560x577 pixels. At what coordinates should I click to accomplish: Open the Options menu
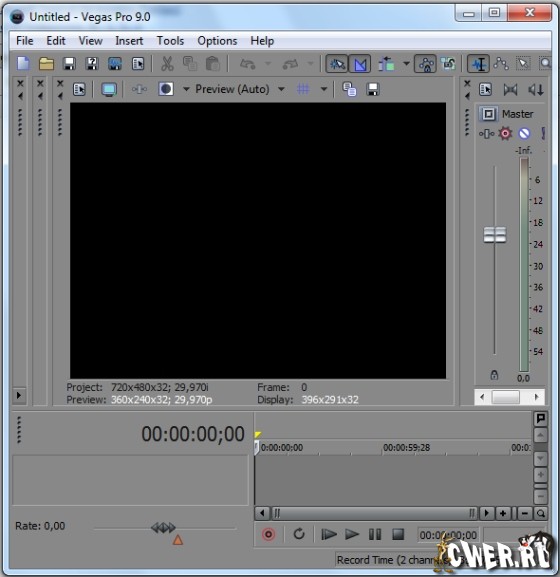[x=217, y=40]
